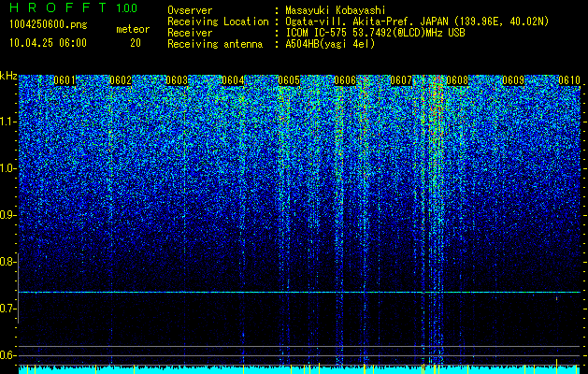This screenshot has height=374, width=588.
Task: Click the 0604 time marker
Action: coord(233,80)
